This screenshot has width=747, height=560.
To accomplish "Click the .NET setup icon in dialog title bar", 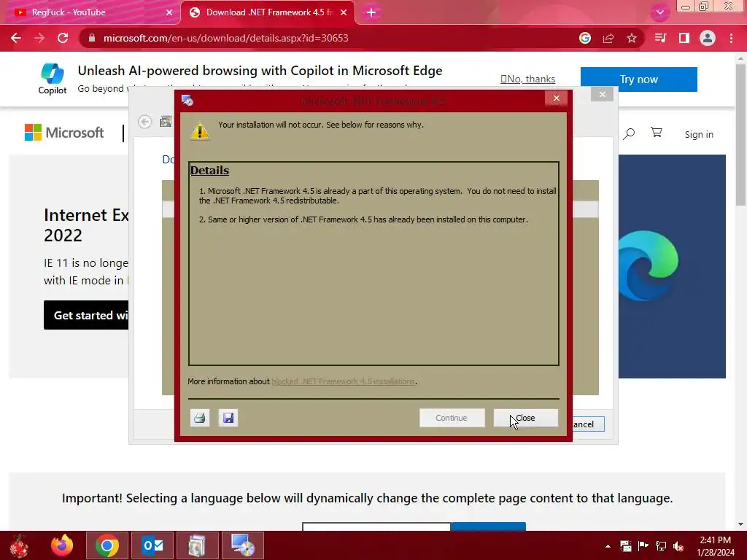I will point(187,100).
